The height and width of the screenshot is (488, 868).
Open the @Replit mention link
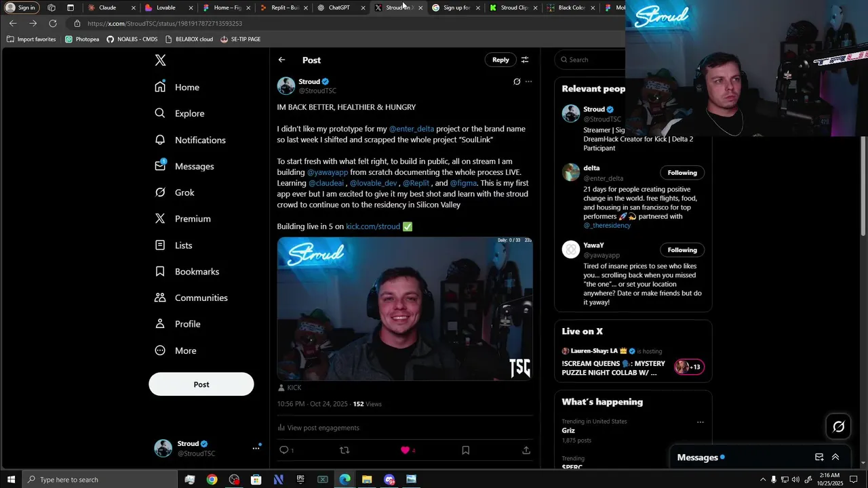(x=416, y=183)
